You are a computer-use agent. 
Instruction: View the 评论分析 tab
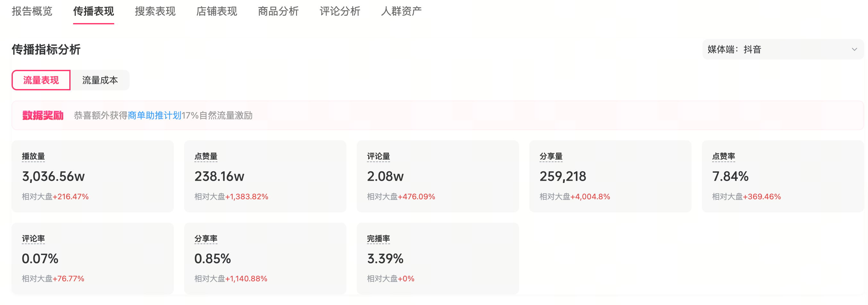(x=340, y=11)
